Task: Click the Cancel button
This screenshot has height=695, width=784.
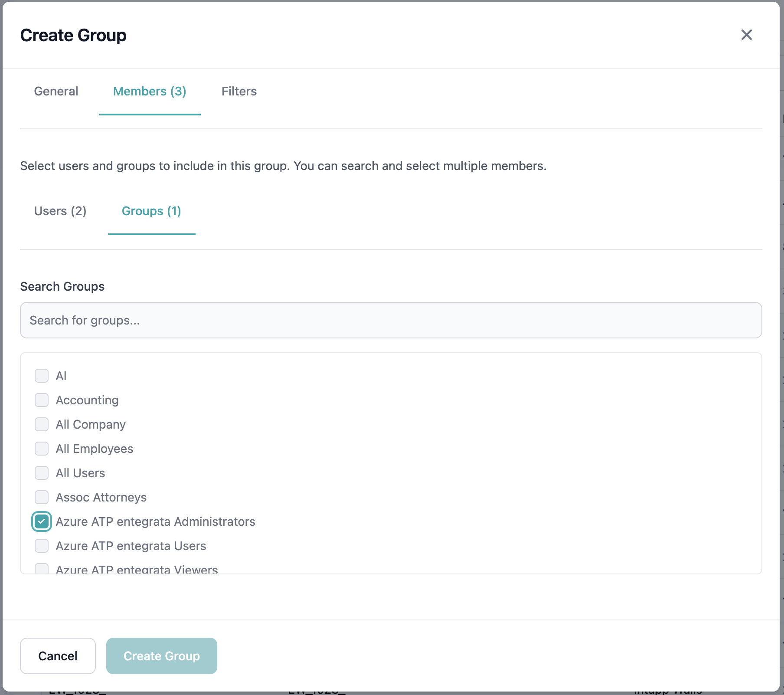Action: point(58,656)
